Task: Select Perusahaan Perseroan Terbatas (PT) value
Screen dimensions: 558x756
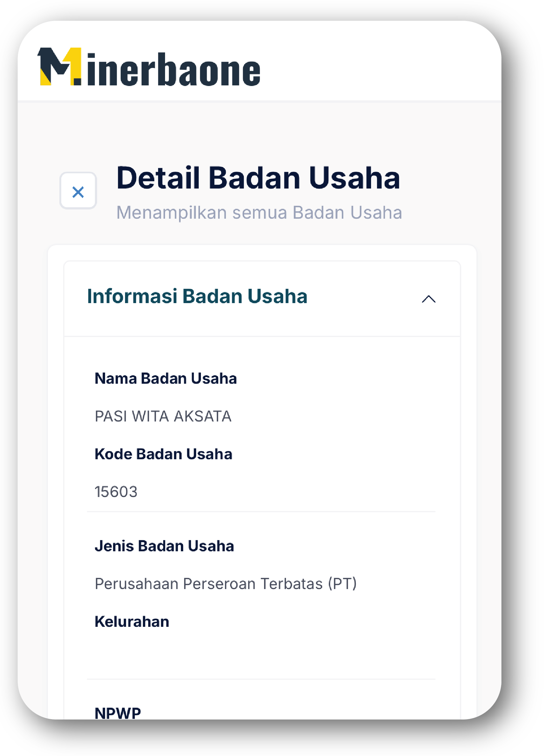Action: (x=225, y=584)
